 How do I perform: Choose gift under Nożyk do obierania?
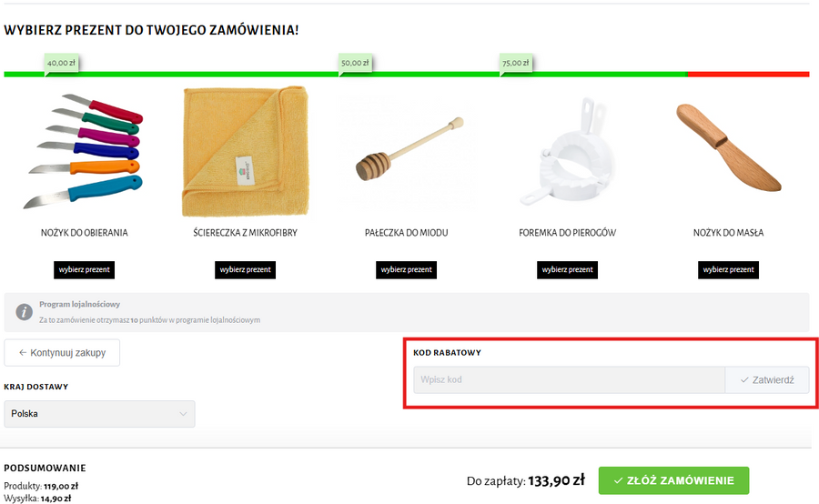pyautogui.click(x=84, y=270)
